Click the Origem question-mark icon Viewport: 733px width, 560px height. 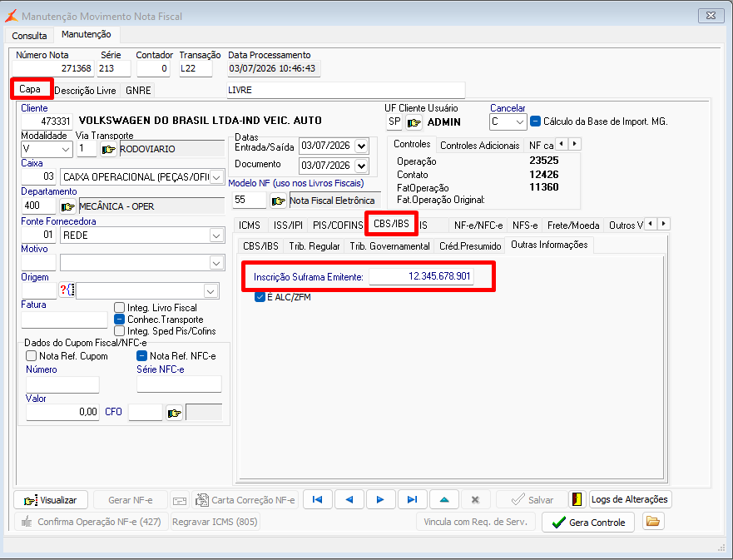tap(67, 290)
